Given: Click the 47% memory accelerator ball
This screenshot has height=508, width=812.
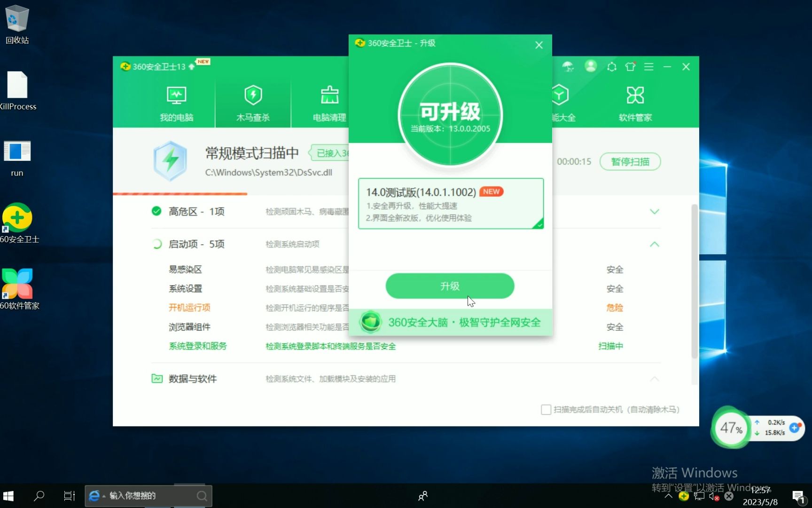Looking at the screenshot, I should coord(731,428).
